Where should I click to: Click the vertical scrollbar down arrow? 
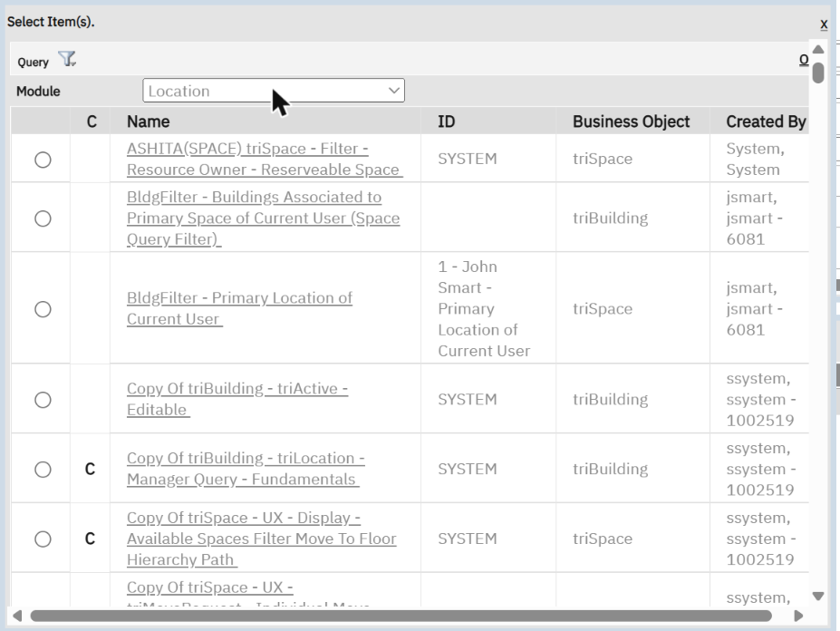click(x=818, y=597)
